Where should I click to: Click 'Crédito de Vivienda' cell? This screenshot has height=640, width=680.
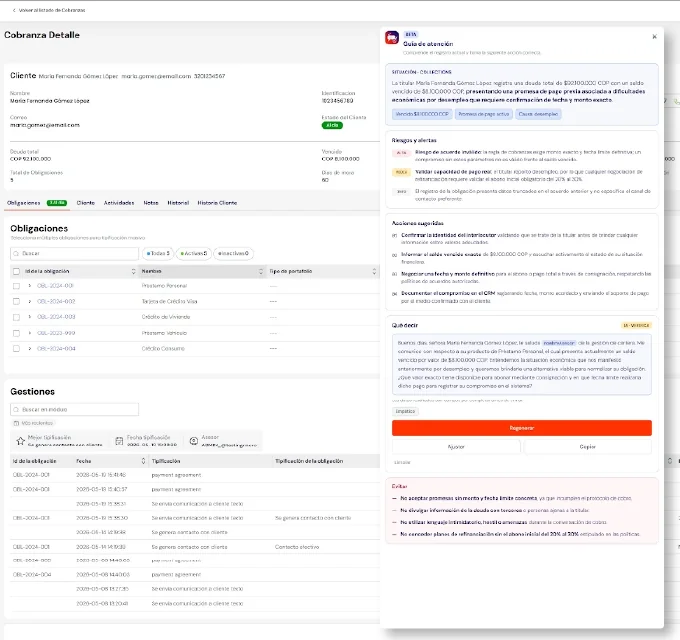click(166, 317)
